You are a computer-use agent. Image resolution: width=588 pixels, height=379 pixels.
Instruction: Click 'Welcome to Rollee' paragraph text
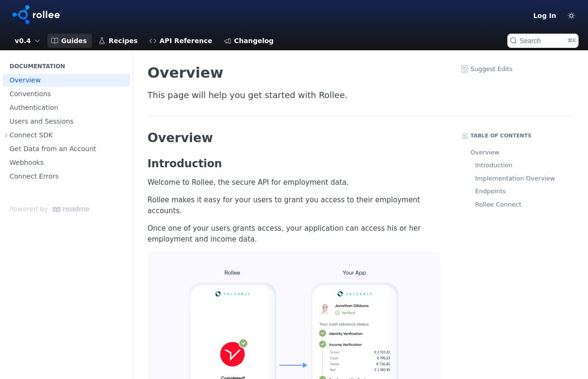pyautogui.click(x=248, y=182)
